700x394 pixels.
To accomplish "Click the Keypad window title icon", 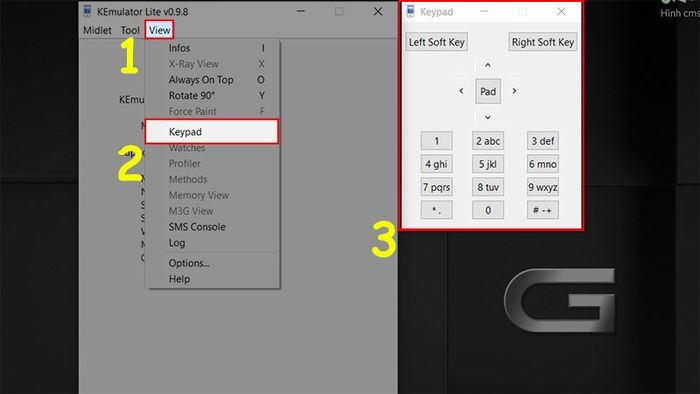I will point(410,11).
